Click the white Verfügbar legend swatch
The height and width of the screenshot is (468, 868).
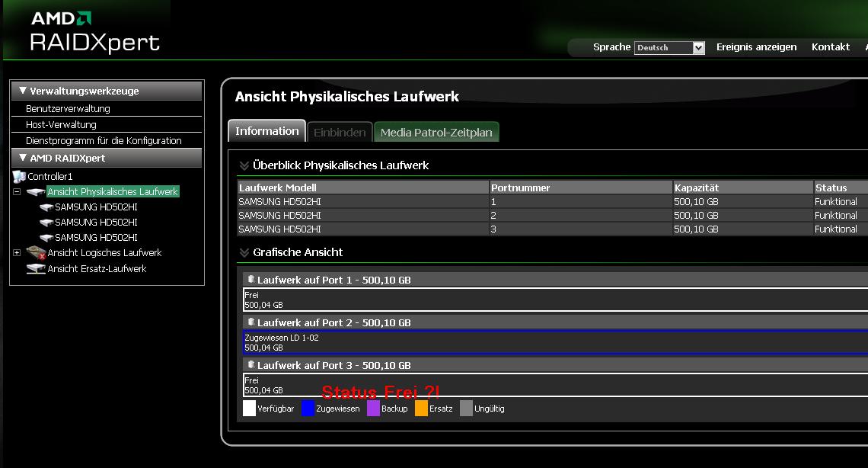pos(249,409)
